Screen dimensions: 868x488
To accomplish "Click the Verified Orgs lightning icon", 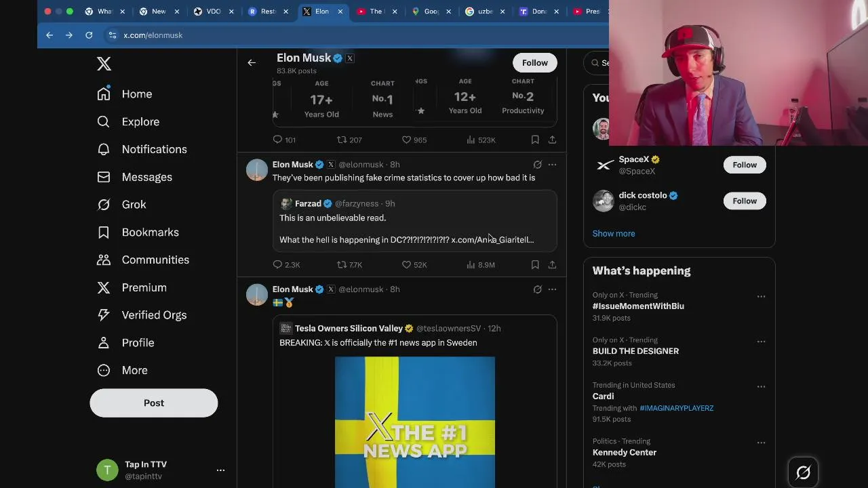I will pos(104,315).
